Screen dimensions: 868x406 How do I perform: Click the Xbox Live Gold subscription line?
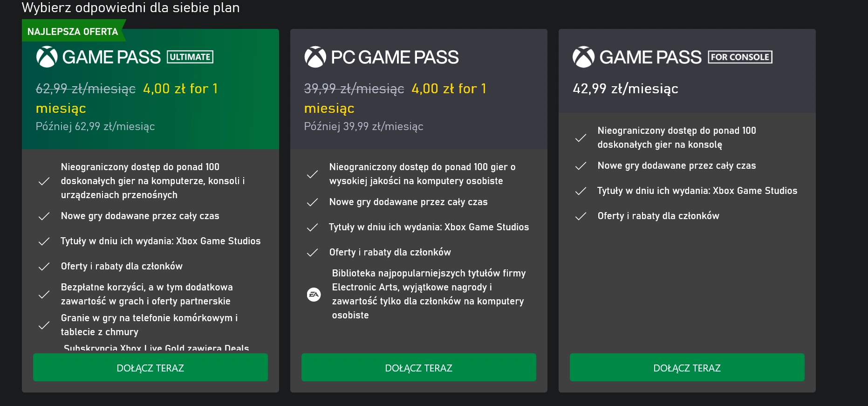click(156, 348)
